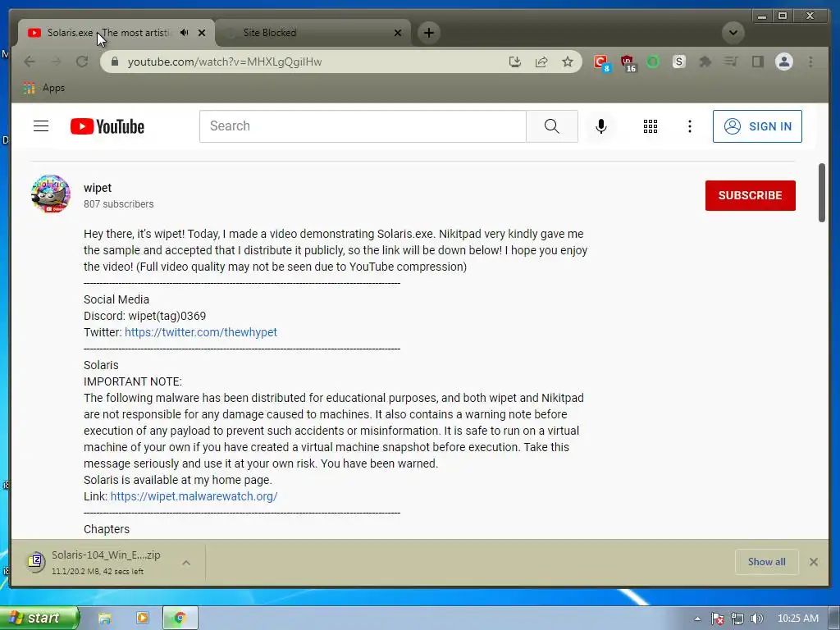Click the grey S extension icon

678,62
